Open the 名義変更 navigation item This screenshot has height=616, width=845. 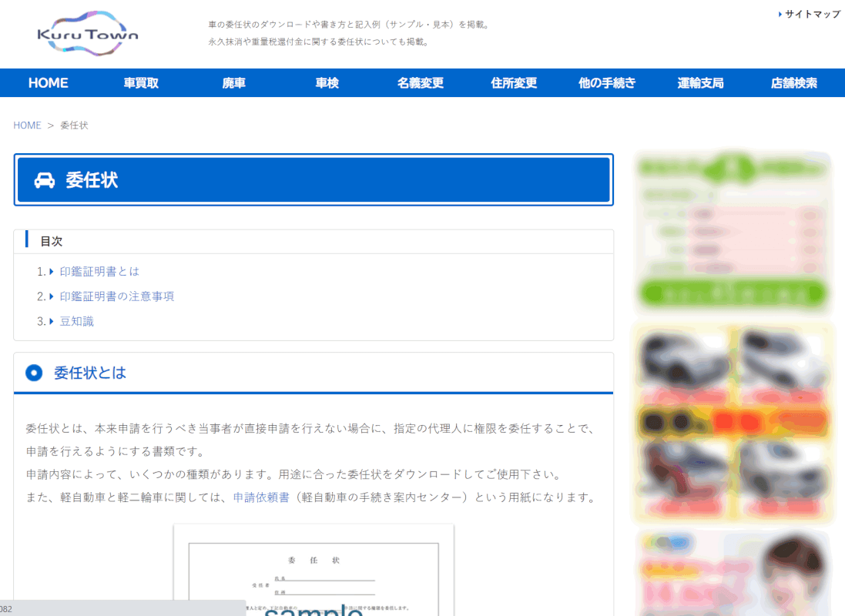(x=421, y=83)
